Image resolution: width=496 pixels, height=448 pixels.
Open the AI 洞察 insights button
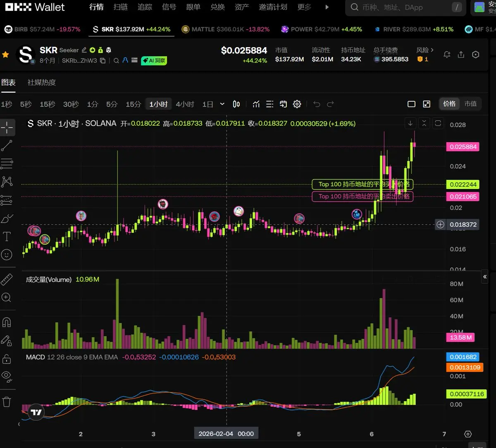coord(154,61)
